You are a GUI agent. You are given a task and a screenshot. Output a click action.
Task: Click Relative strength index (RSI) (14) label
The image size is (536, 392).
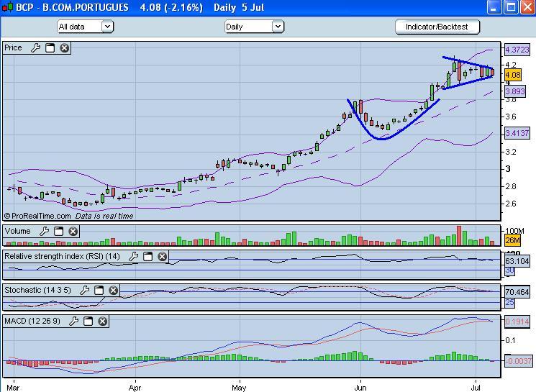point(62,256)
